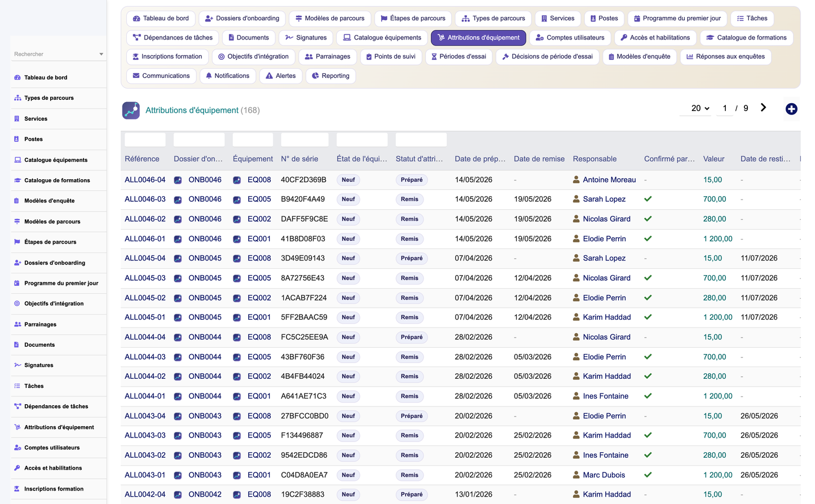Viewport: 815px width, 504px height.
Task: Click Dépendances de tâches sidebar icon
Action: [17, 406]
